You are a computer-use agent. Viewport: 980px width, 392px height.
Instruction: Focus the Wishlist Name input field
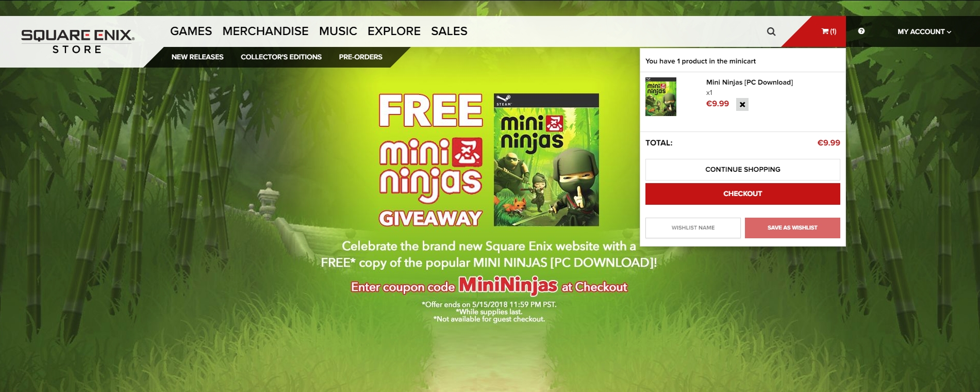point(693,227)
